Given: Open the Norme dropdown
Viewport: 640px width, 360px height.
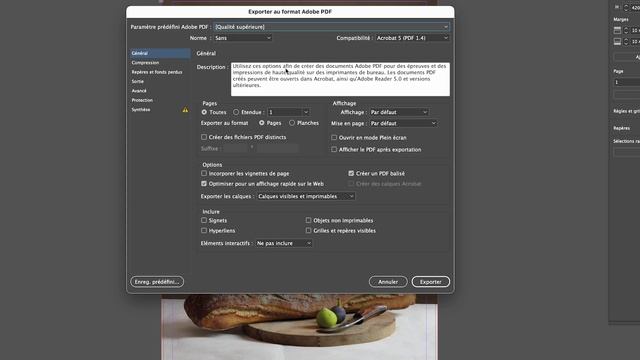Looking at the screenshot, I should (243, 38).
